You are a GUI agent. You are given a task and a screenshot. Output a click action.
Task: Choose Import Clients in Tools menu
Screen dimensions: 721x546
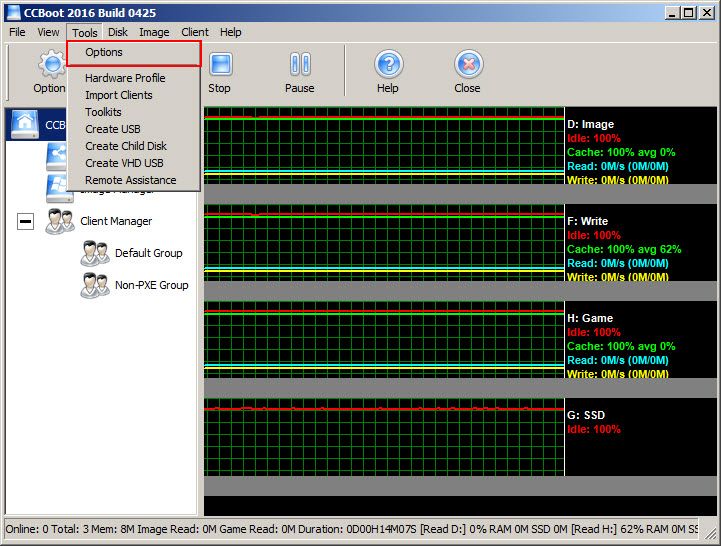pos(134,95)
